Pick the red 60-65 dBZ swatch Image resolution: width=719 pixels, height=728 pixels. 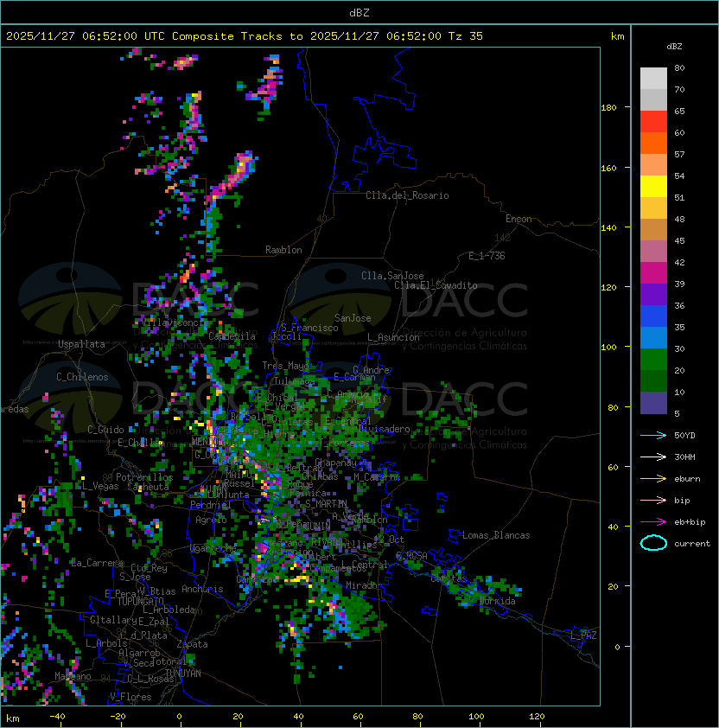click(x=653, y=122)
